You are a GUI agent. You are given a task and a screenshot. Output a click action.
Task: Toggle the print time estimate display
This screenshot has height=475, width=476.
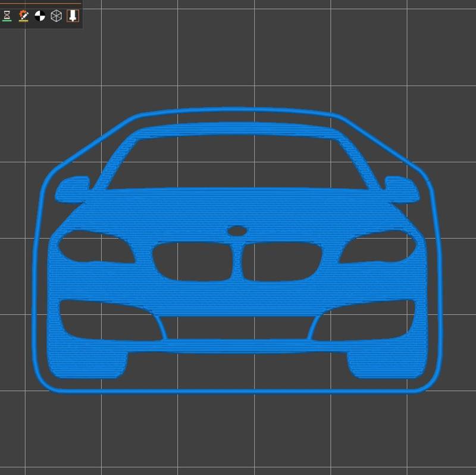pyautogui.click(x=7, y=15)
